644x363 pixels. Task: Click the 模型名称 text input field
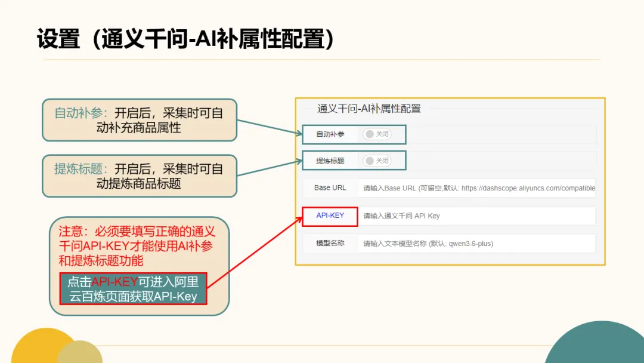coord(476,244)
